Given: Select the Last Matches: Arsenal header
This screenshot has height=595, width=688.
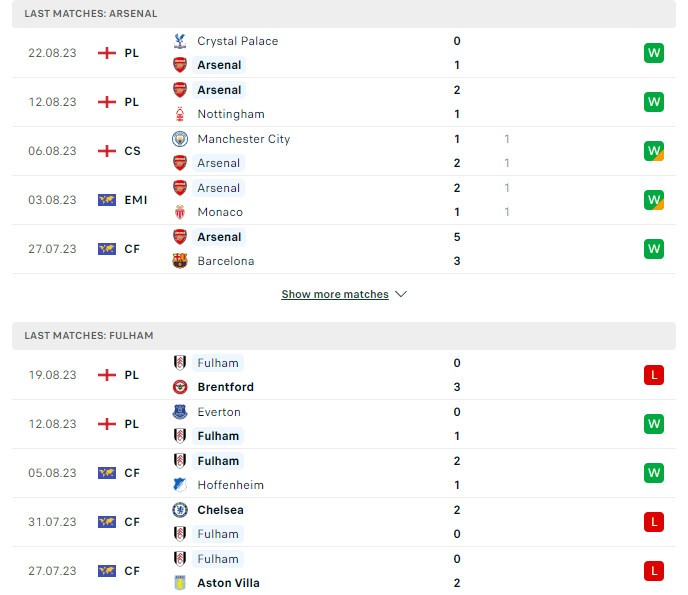Looking at the screenshot, I should coord(91,14).
